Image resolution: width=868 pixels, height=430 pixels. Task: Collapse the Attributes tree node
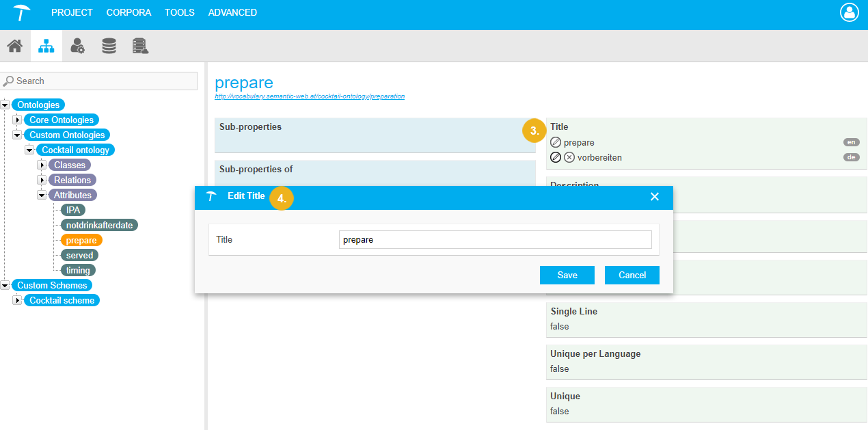[x=42, y=195]
